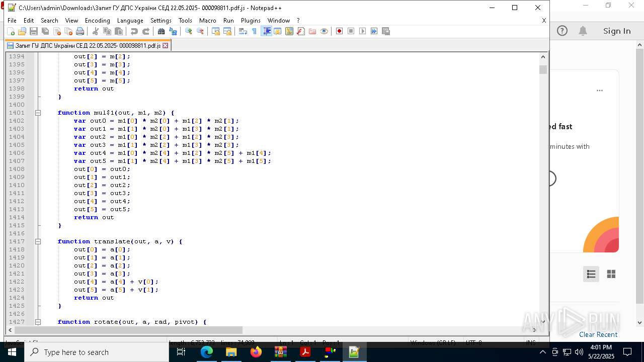The height and width of the screenshot is (362, 644).
Task: Open Find with the binoculars icon
Action: [162, 31]
